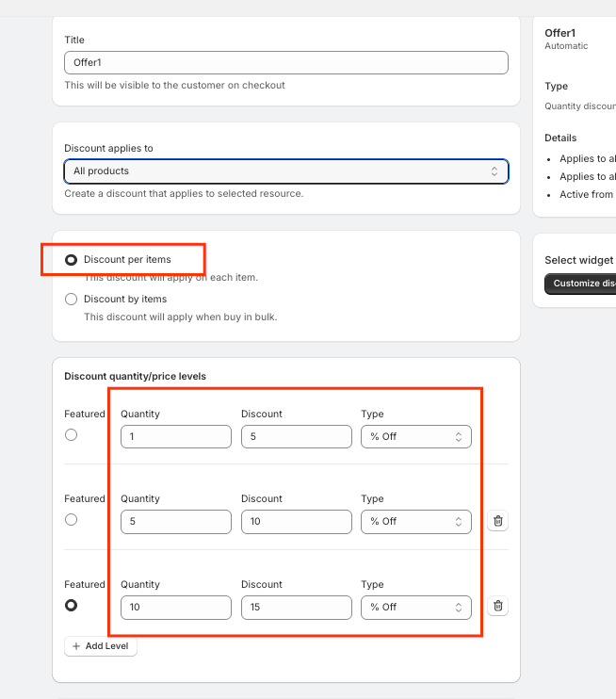Delete the quantity 10 discount level
Viewport: 616px width, 699px height.
[x=497, y=606]
